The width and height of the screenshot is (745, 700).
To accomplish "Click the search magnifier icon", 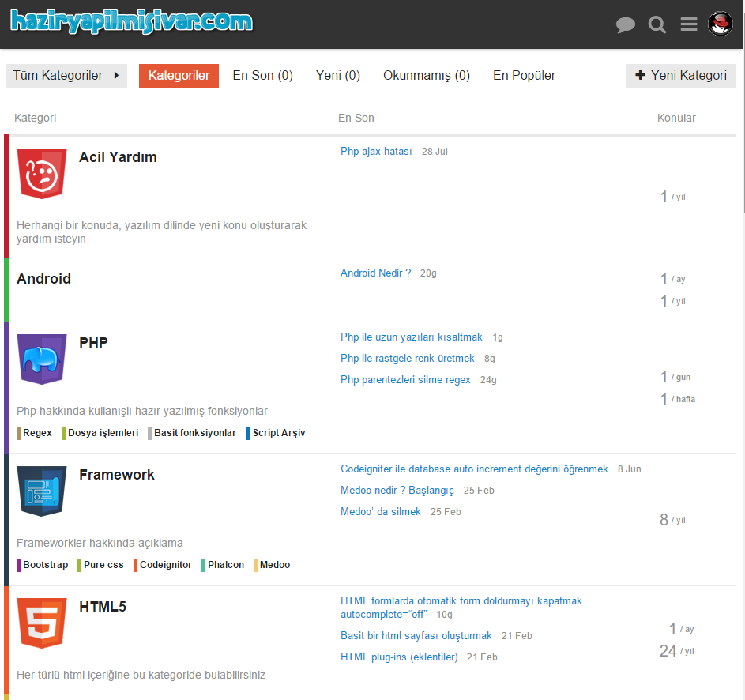I will coord(657,25).
